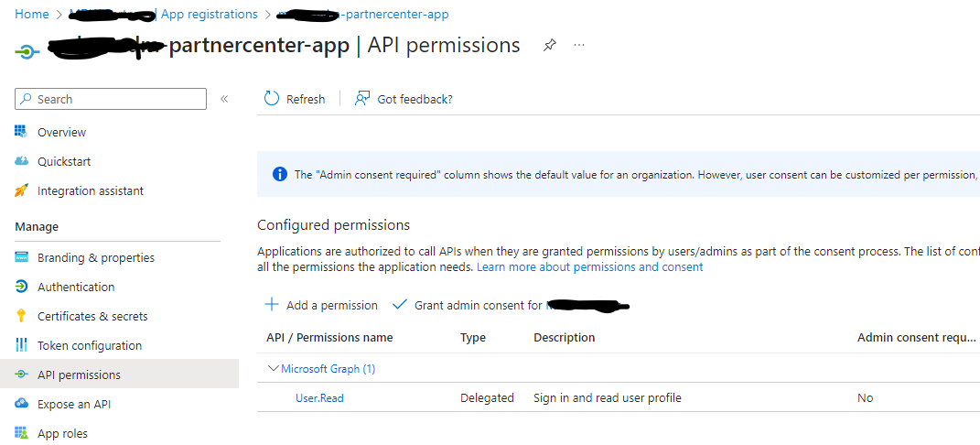
Task: Click the Certificates & secrets key icon
Action: (22, 316)
